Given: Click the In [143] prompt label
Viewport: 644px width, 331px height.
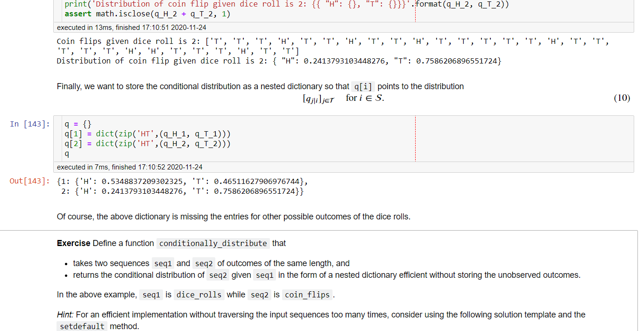Looking at the screenshot, I should [x=29, y=124].
